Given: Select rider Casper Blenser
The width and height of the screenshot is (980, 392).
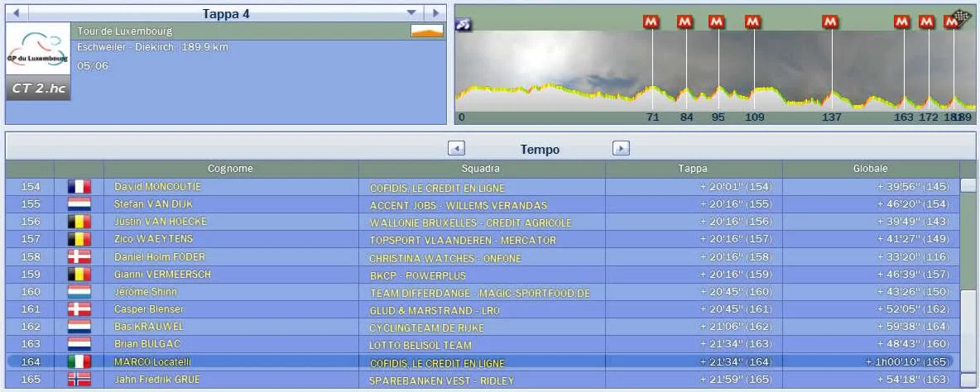Looking at the screenshot, I should coord(148,309).
